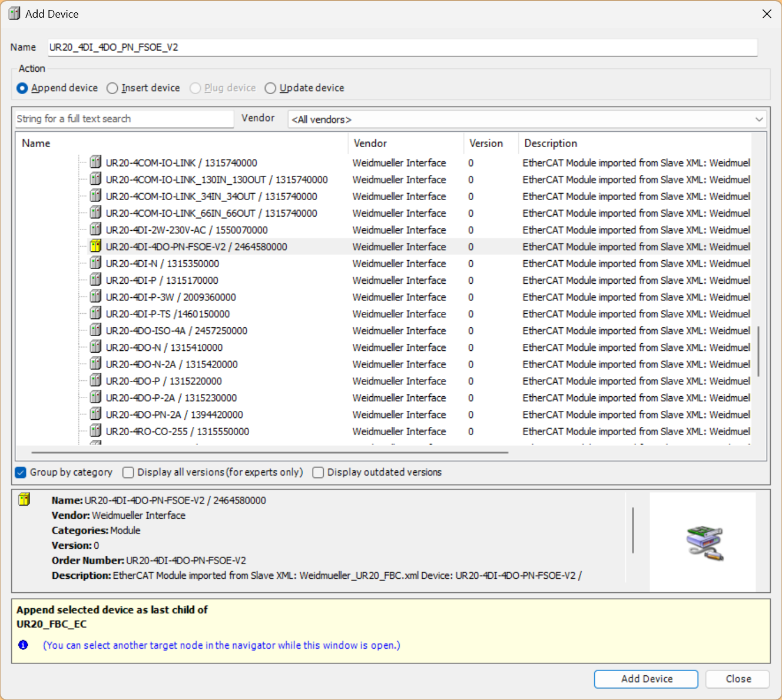Sort list by Description column header
This screenshot has width=782, height=700.
coord(635,143)
